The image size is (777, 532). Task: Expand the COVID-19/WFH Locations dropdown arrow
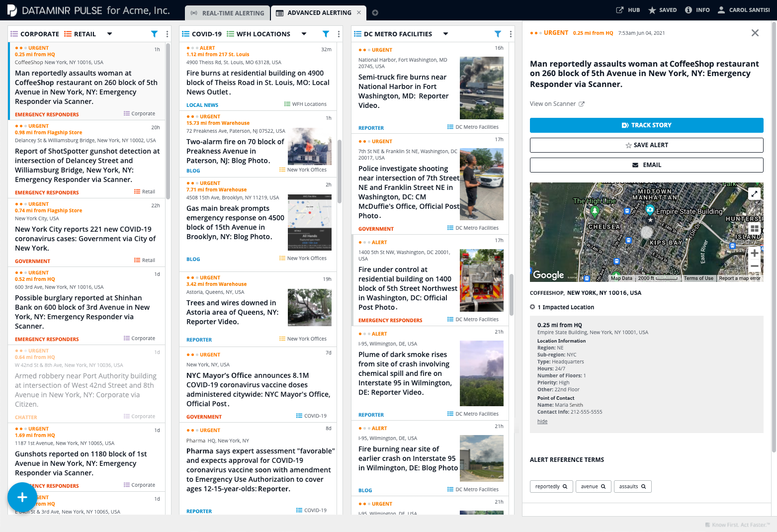coord(304,34)
